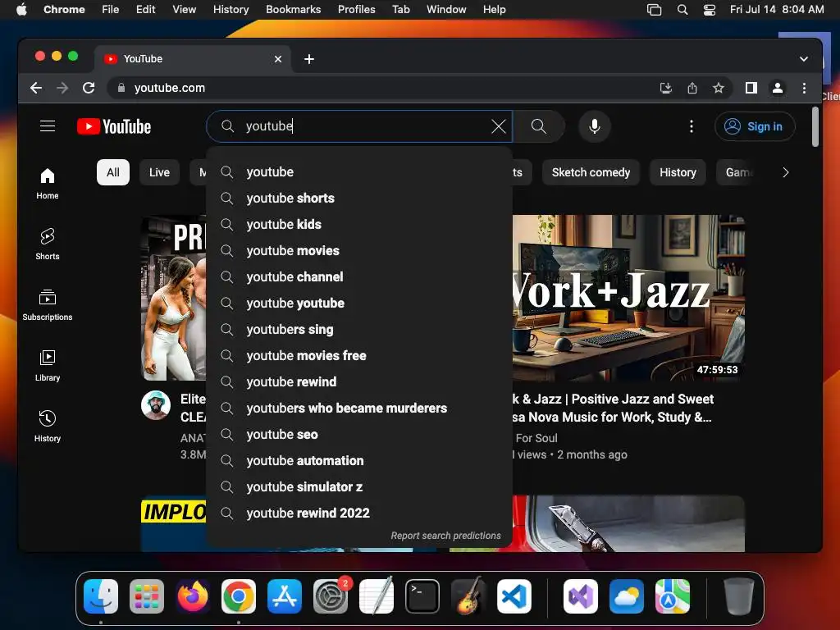
Task: Open Shorts in the sidebar
Action: pyautogui.click(x=47, y=244)
